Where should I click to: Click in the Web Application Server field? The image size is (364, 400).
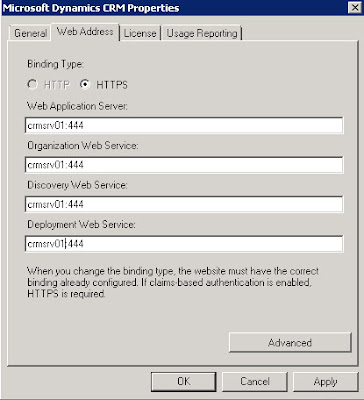[184, 126]
